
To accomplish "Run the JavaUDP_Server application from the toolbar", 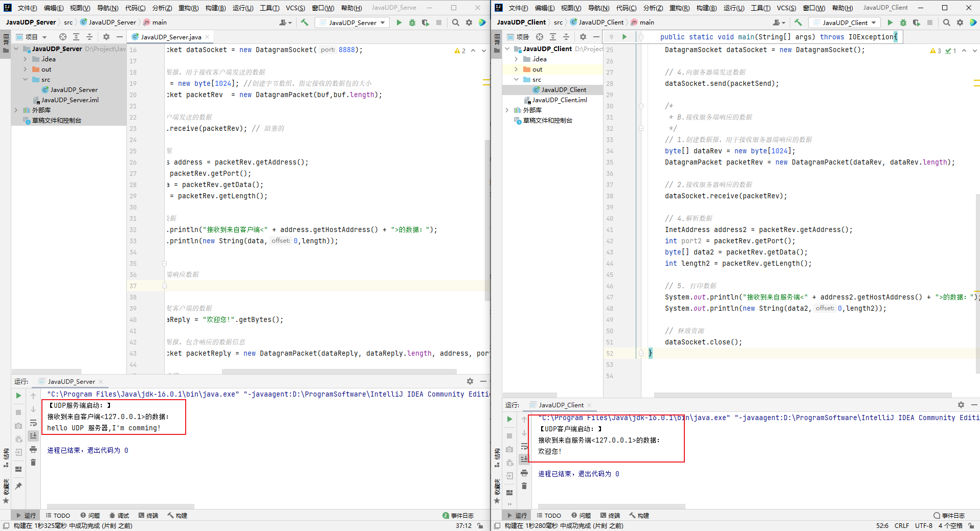I will coord(399,22).
